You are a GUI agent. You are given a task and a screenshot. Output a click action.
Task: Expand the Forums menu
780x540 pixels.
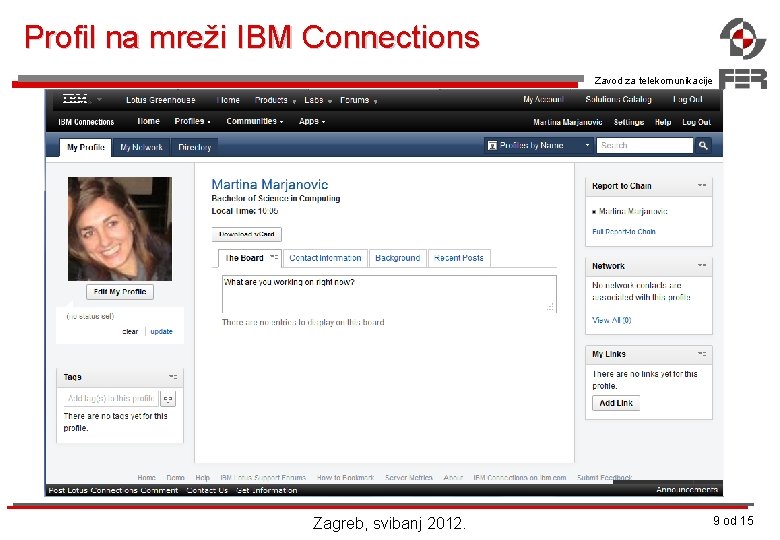pos(359,100)
